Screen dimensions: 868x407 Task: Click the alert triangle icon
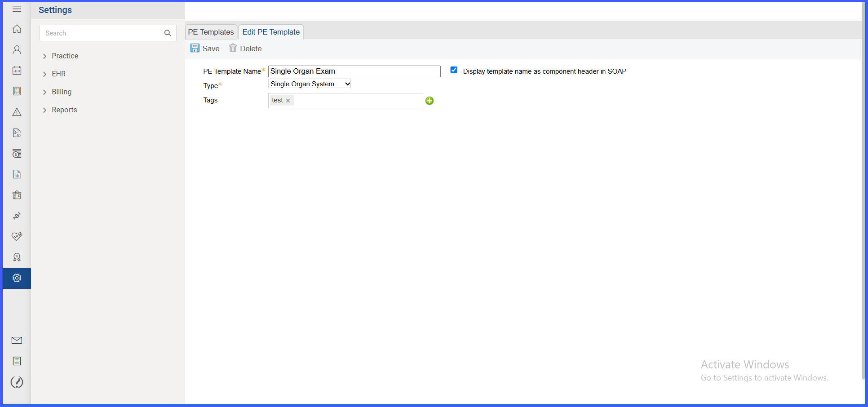pos(17,112)
